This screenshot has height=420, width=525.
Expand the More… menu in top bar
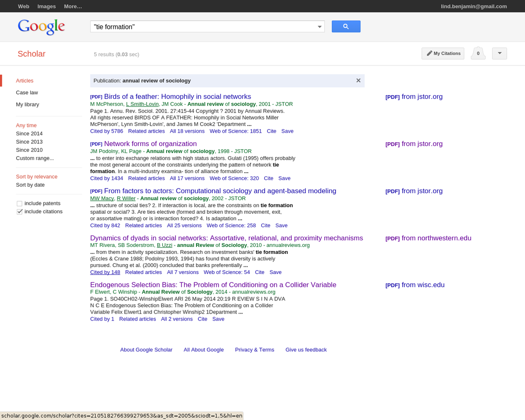73,7
